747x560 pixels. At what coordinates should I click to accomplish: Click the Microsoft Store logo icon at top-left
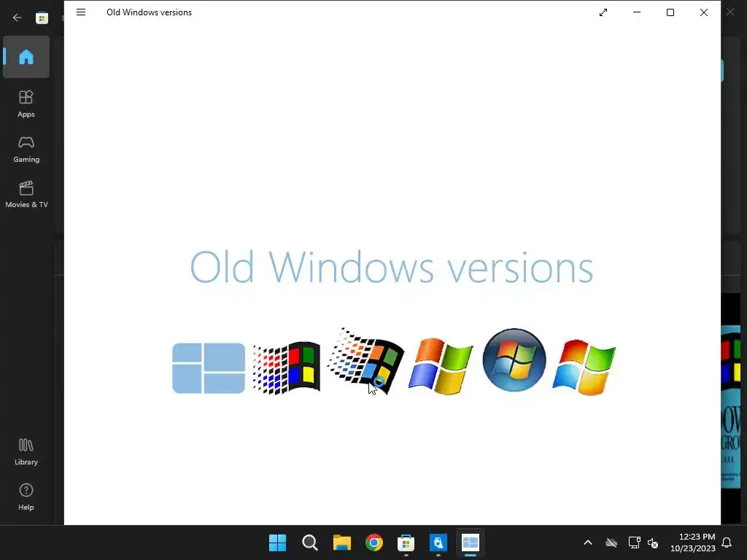[x=42, y=17]
